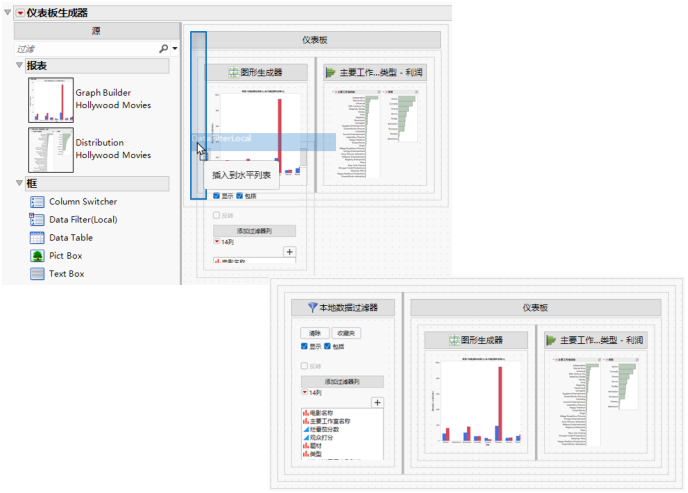Toggle the 显示 checkbox in the dragged filter overlay
Screen dimensions: 688x493
[216, 196]
